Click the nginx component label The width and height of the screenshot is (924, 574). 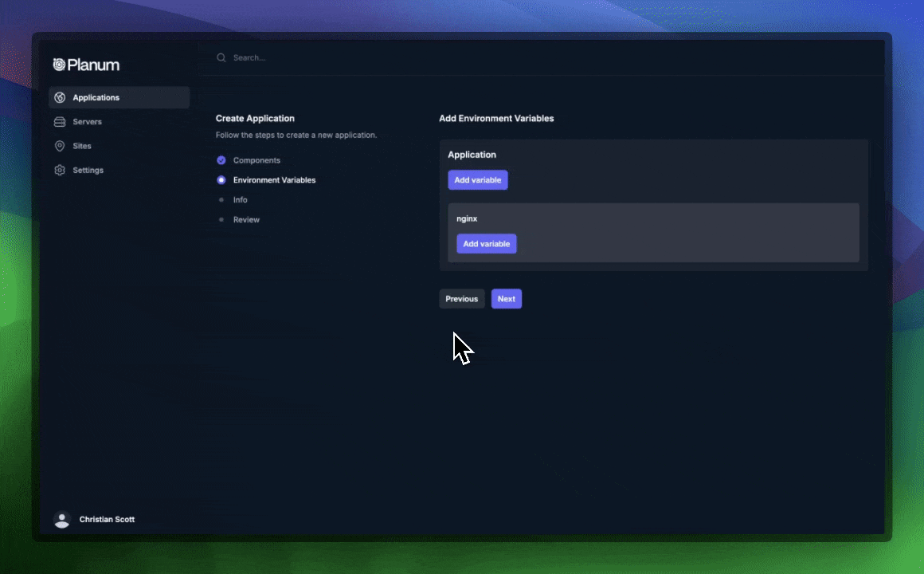[x=467, y=218]
